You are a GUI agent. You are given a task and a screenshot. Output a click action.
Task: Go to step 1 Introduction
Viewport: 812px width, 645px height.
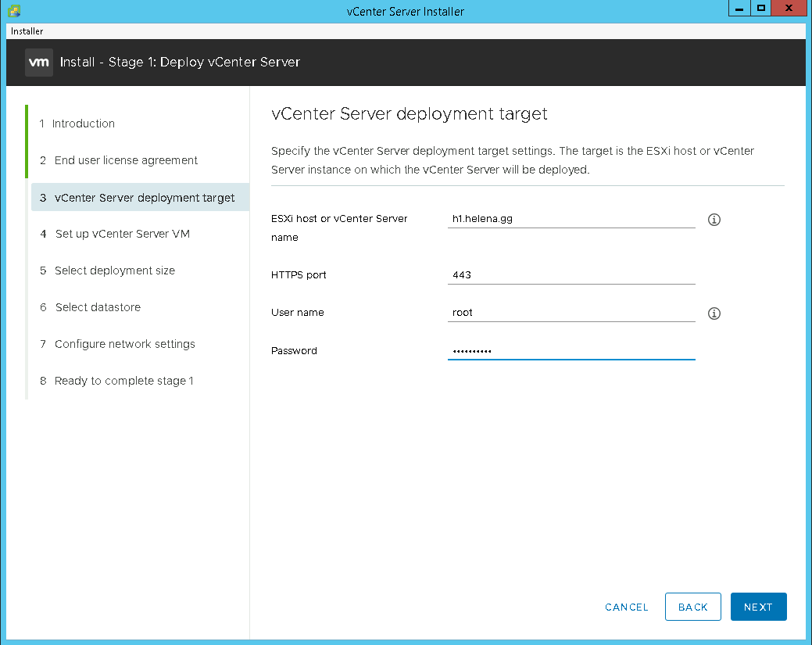(83, 124)
